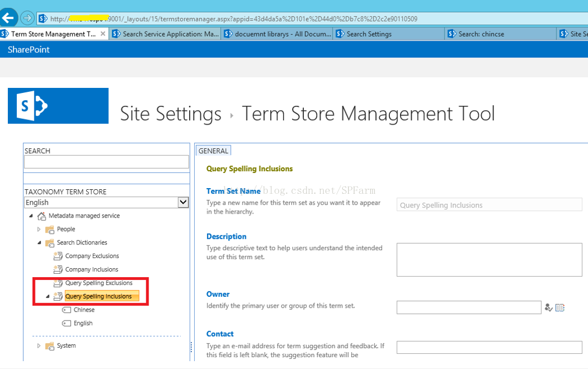The image size is (588, 369).
Task: Click the Check Names icon beside Owner
Action: 549,308
